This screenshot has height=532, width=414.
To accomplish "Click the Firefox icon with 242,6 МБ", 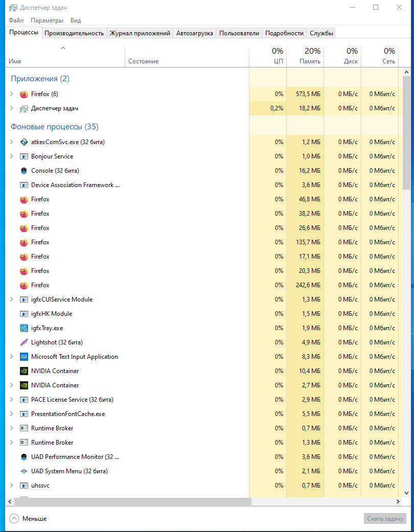I will [24, 285].
